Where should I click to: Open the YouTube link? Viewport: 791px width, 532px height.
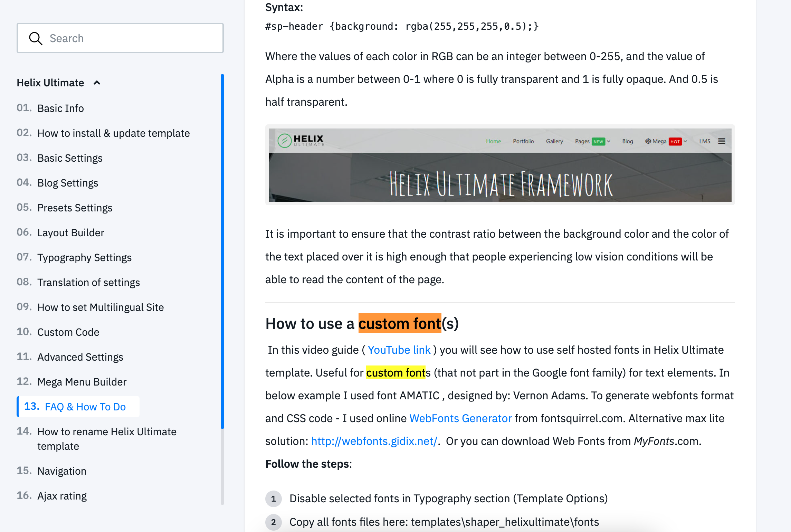pyautogui.click(x=399, y=350)
